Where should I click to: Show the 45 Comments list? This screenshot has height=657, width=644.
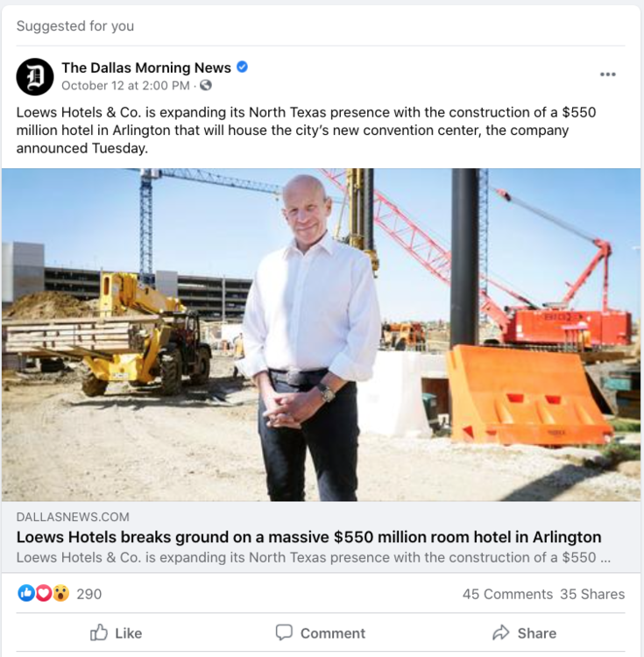507,594
